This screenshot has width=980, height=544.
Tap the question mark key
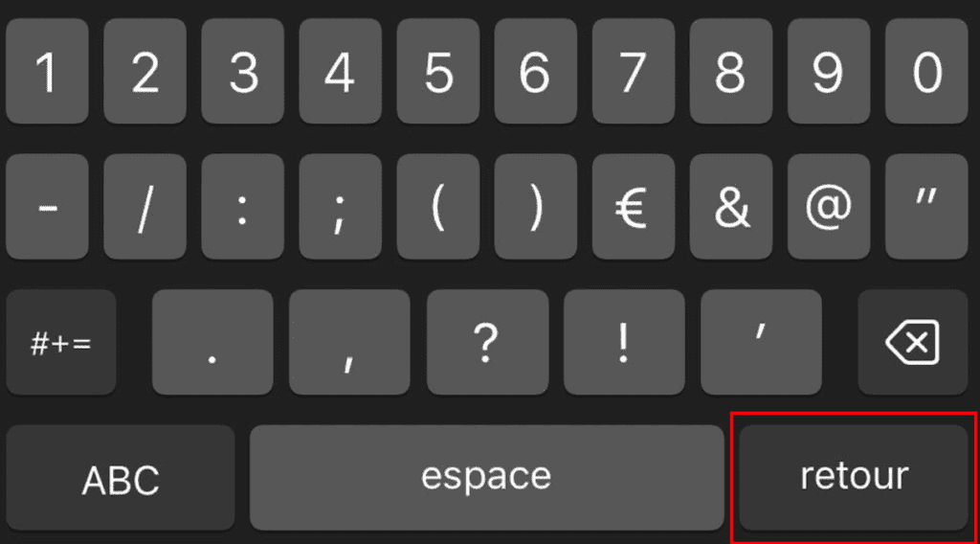[487, 342]
